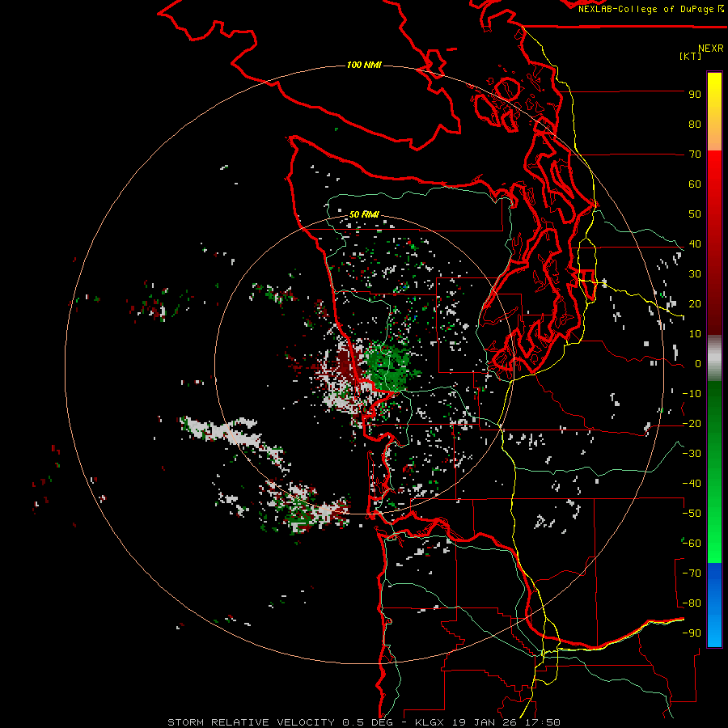Click the -80 value on velocity scale

click(x=692, y=603)
